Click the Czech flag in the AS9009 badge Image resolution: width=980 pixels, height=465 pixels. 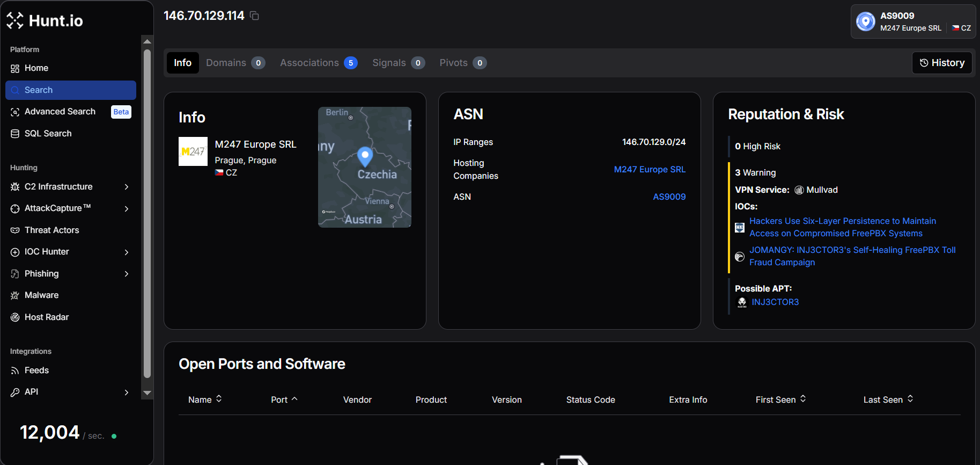[955, 28]
